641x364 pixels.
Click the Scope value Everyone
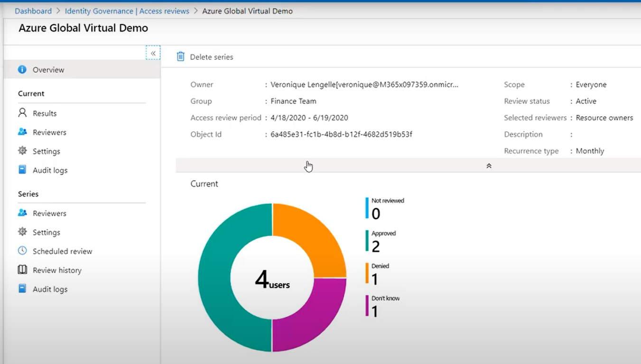591,84
